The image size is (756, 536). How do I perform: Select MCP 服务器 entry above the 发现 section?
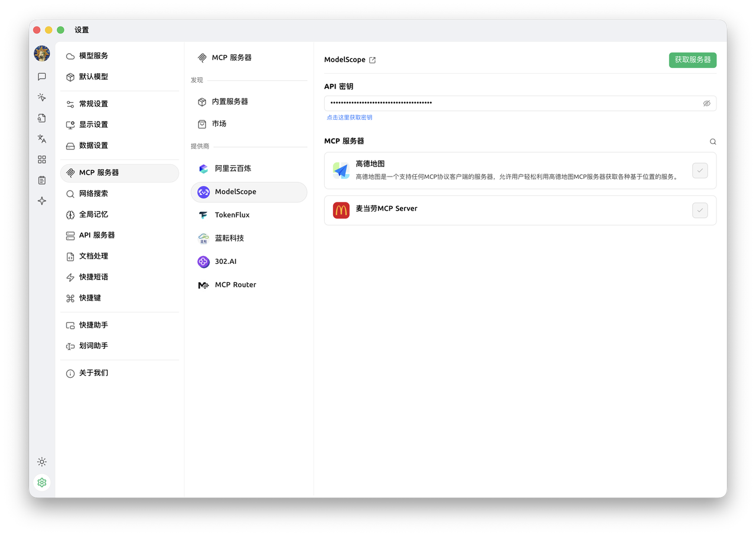pyautogui.click(x=249, y=58)
